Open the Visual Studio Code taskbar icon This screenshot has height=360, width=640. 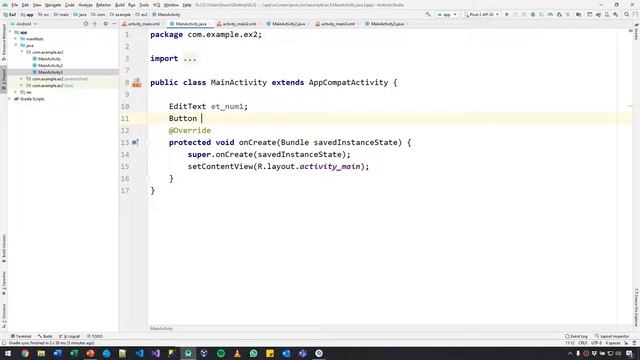139,353
